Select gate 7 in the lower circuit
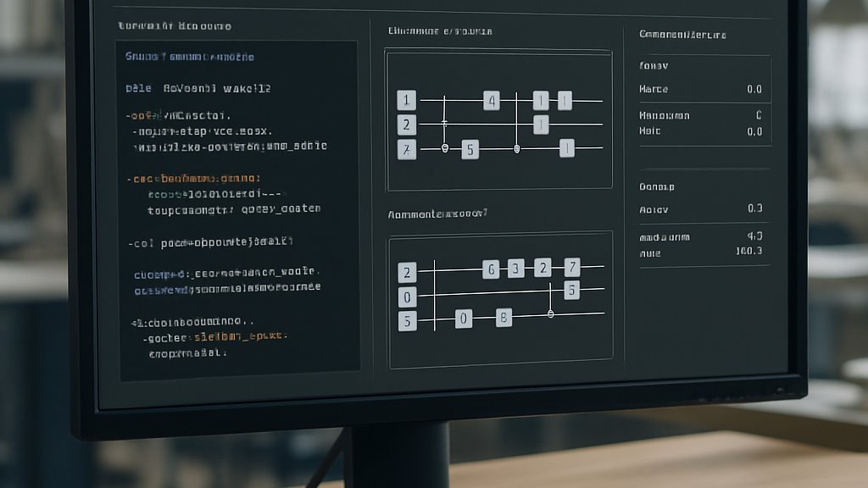Screen dimensions: 868x488 tap(572, 267)
